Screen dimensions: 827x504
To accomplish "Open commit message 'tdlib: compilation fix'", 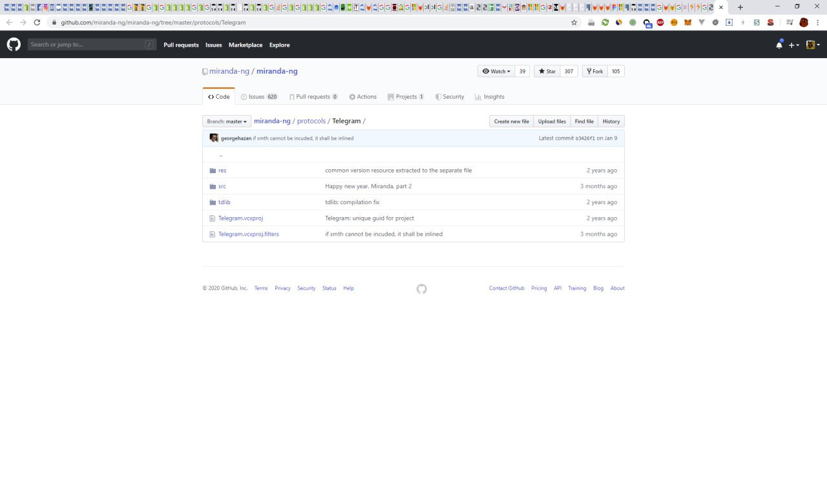I will pyautogui.click(x=352, y=202).
